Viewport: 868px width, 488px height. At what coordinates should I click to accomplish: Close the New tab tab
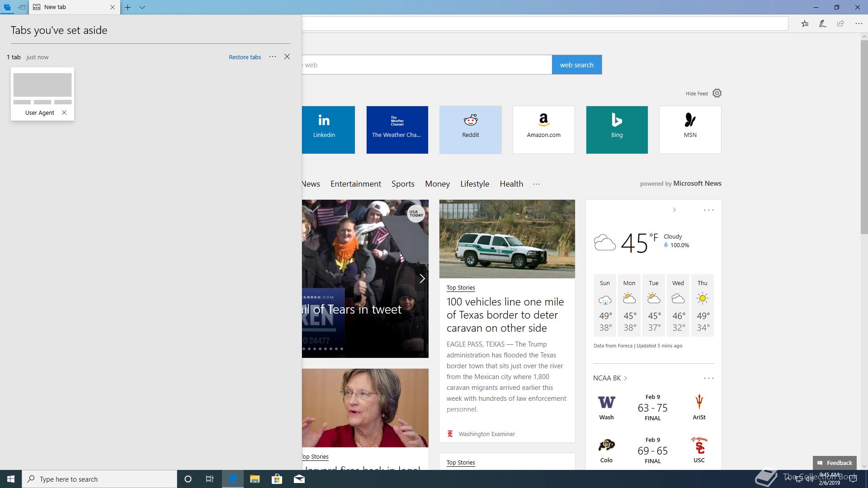point(113,7)
